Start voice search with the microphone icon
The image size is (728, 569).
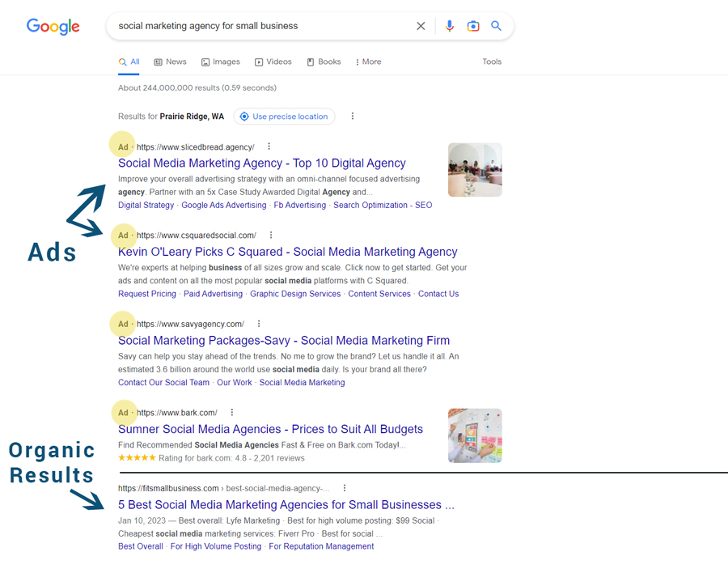click(x=449, y=26)
